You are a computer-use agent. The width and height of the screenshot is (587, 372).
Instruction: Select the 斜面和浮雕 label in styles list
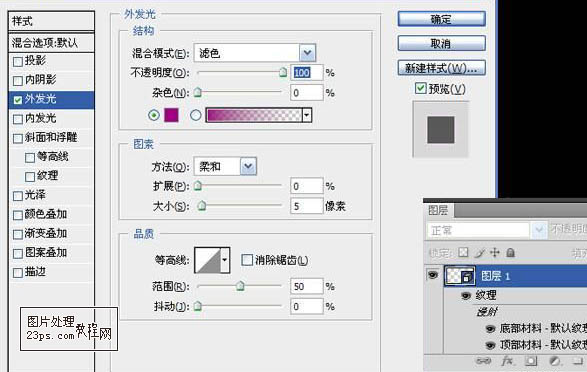tap(51, 137)
